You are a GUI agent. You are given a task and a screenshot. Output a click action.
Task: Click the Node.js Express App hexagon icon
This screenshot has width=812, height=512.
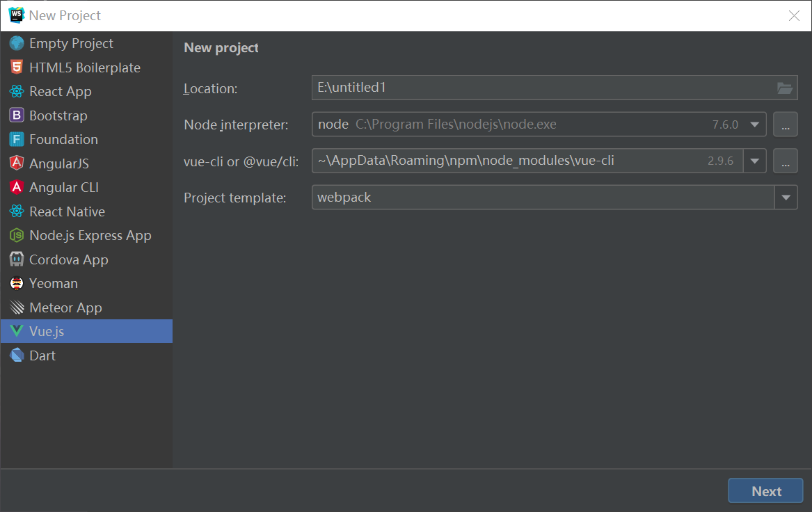(17, 236)
